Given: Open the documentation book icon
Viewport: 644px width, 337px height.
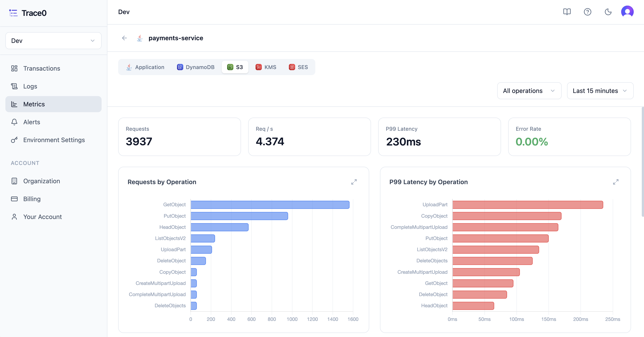Looking at the screenshot, I should tap(567, 12).
